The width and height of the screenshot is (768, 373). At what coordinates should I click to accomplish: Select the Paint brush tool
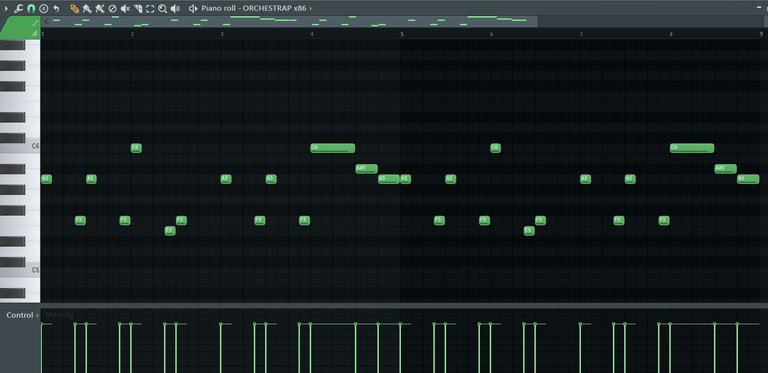click(87, 8)
